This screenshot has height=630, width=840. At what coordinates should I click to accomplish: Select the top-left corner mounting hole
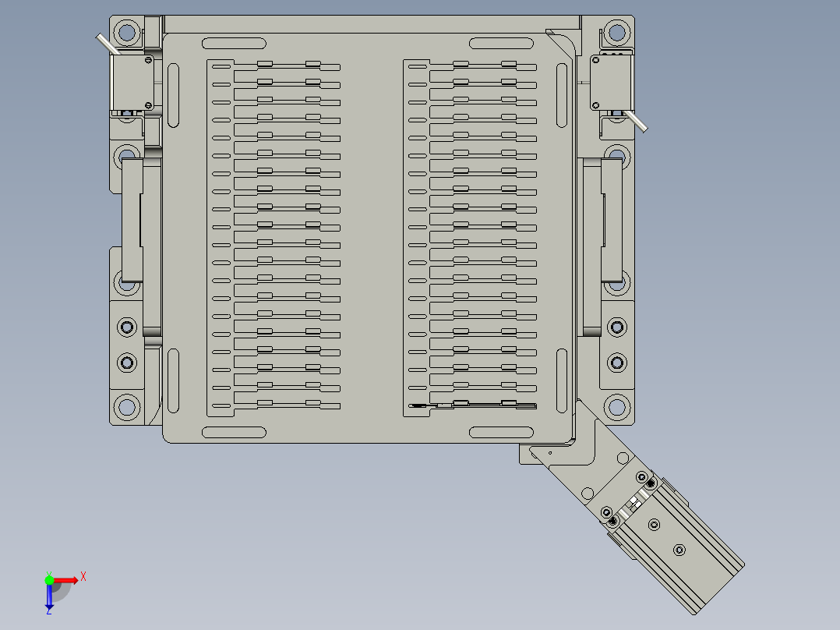coord(127,32)
